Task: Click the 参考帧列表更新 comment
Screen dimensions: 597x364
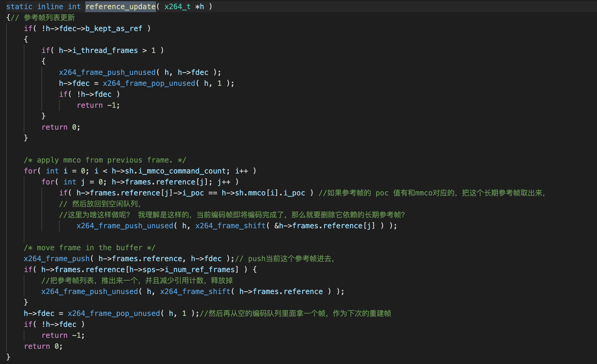Action: click(x=49, y=17)
